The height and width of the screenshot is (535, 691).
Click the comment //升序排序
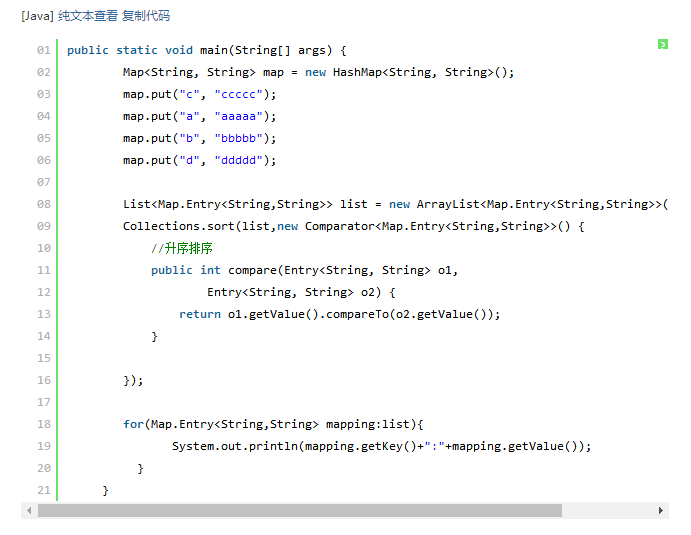pyautogui.click(x=182, y=248)
